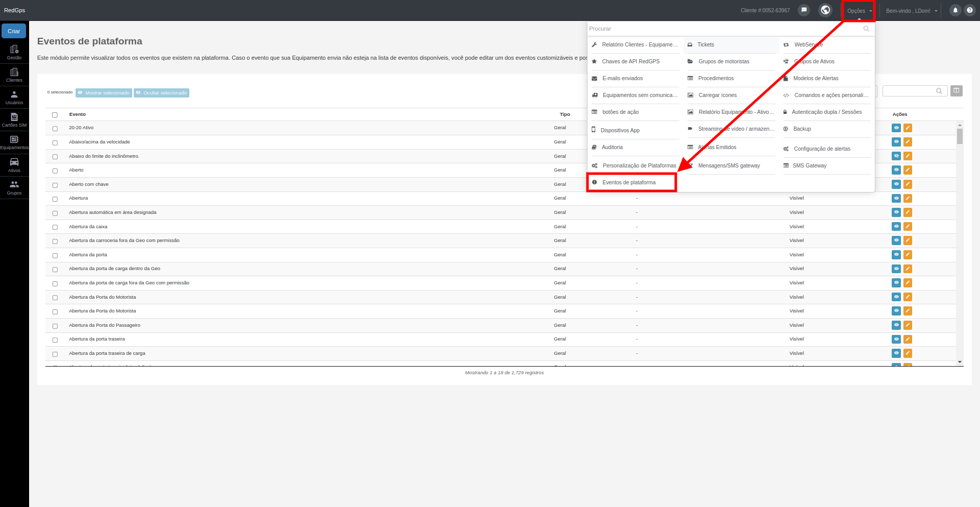The image size is (980, 507).
Task: Click Ocultar selecionado button
Action: coord(161,93)
